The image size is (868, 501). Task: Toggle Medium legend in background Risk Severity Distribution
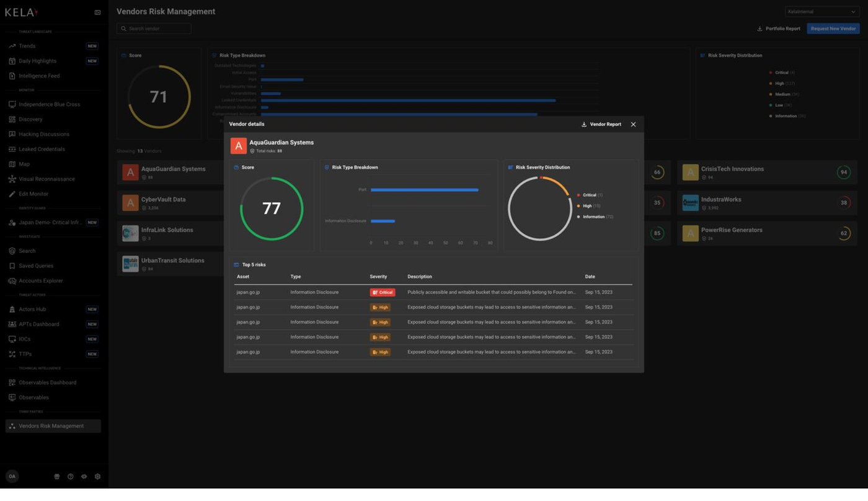click(x=784, y=94)
